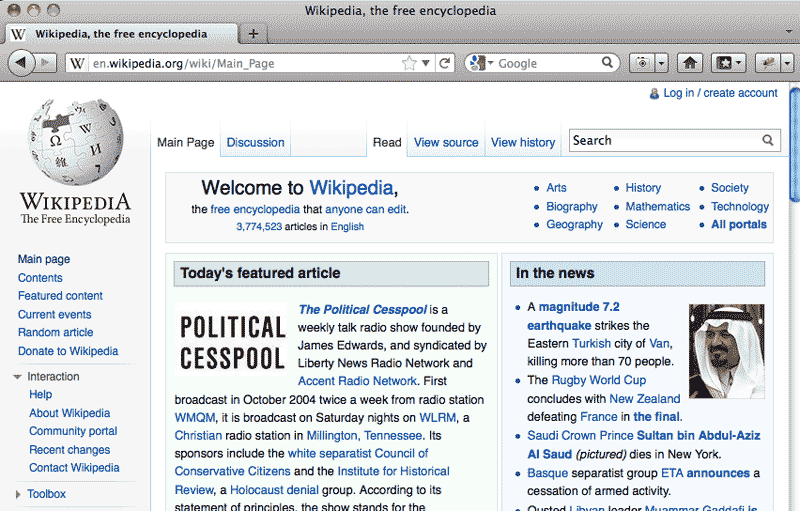Image resolution: width=800 pixels, height=511 pixels.
Task: Open the Arts portal link
Action: point(556,188)
